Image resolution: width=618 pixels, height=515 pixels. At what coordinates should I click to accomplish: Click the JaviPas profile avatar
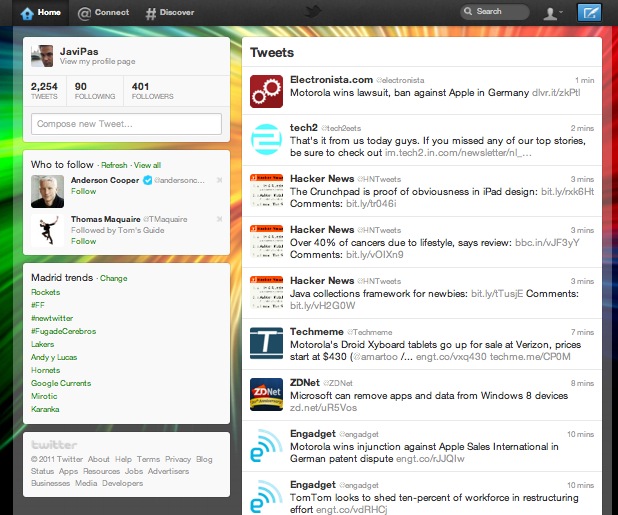[x=42, y=56]
